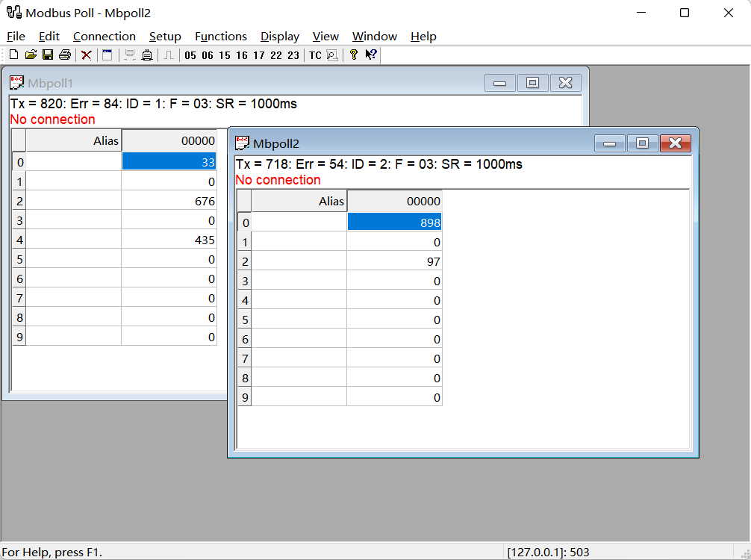This screenshot has height=560, width=751.
Task: Select function 22 toolbar button
Action: point(276,55)
